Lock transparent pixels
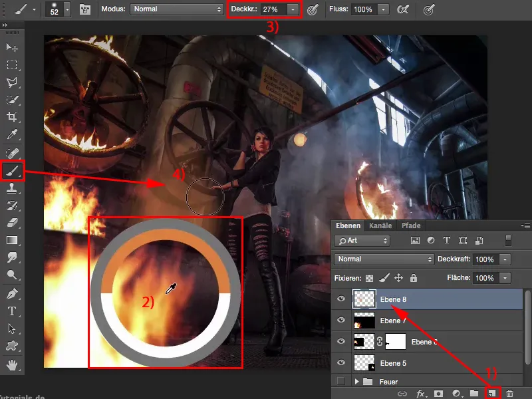The width and height of the screenshot is (532, 399). pyautogui.click(x=369, y=278)
